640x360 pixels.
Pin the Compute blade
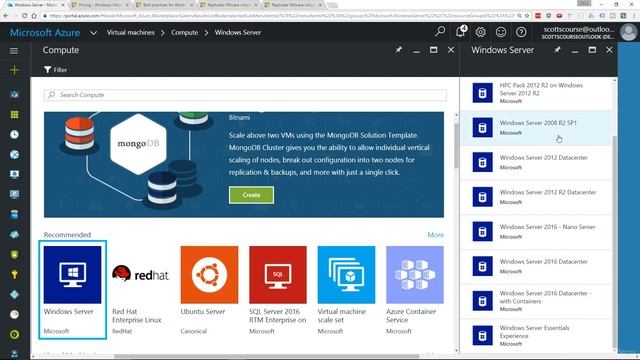coord(398,50)
